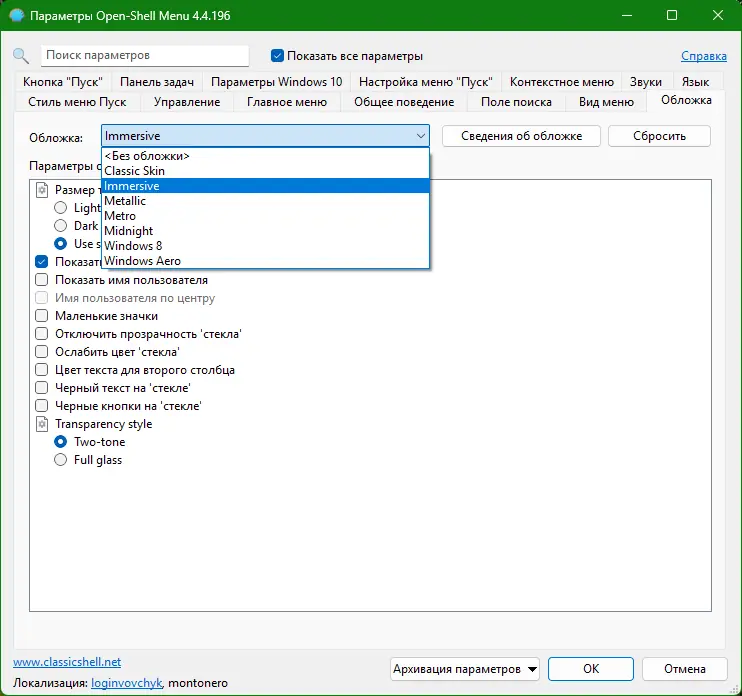742x696 pixels.
Task: Enable "Черные кнопки на 'стекле'" checkbox
Action: (42, 405)
